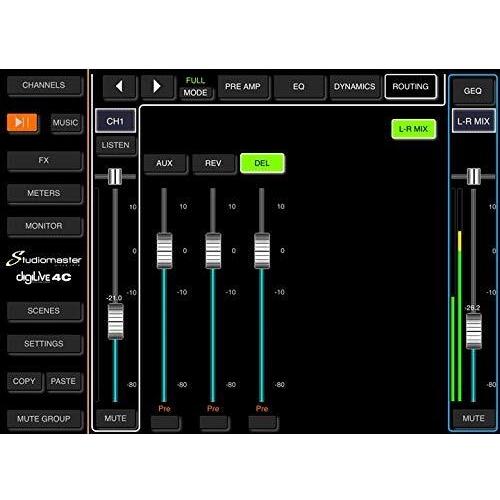
Task: Click the COPY button
Action: tap(24, 381)
